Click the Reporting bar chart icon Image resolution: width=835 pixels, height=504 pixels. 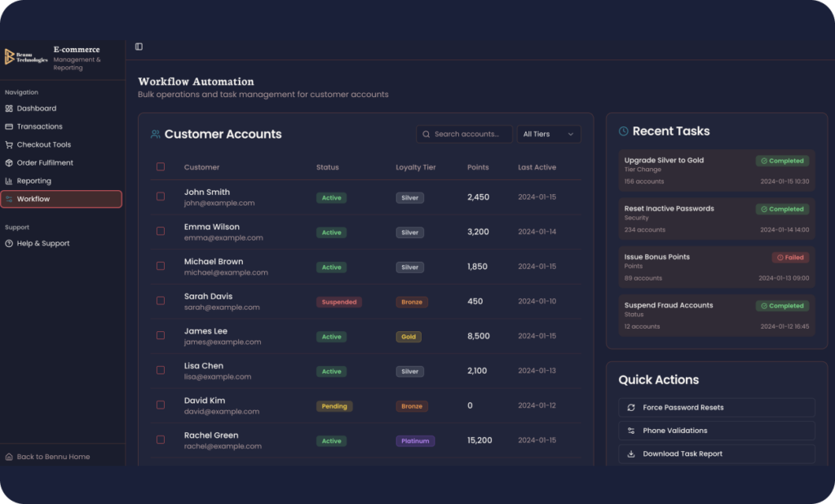(9, 181)
